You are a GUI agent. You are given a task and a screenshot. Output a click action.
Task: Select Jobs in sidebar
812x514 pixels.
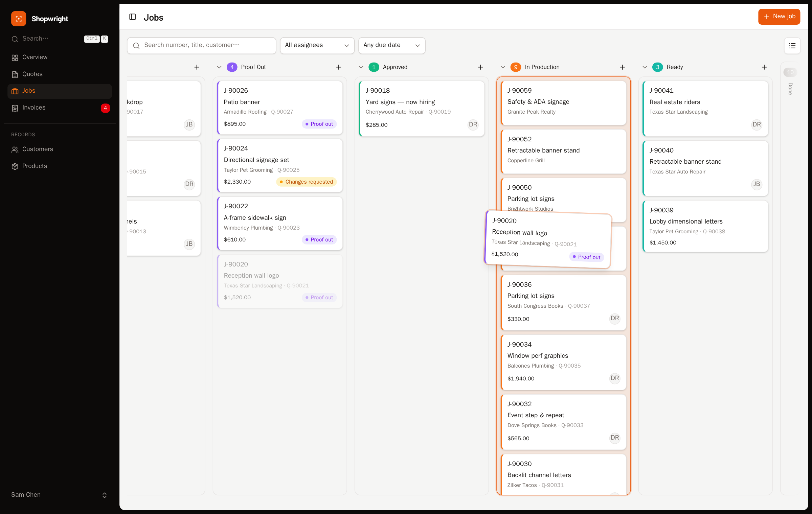(60, 91)
